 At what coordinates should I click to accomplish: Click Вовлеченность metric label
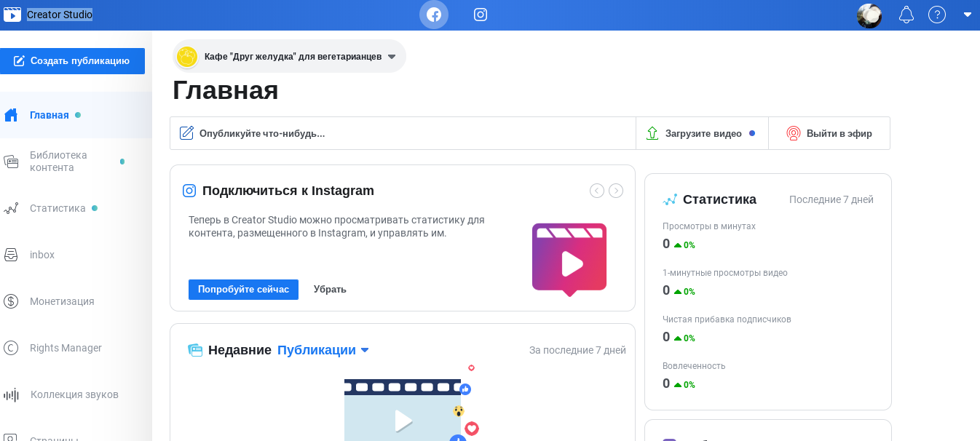(x=694, y=366)
